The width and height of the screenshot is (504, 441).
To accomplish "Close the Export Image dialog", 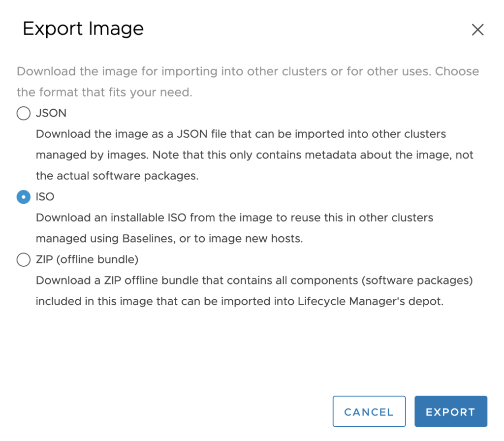I will point(477,30).
